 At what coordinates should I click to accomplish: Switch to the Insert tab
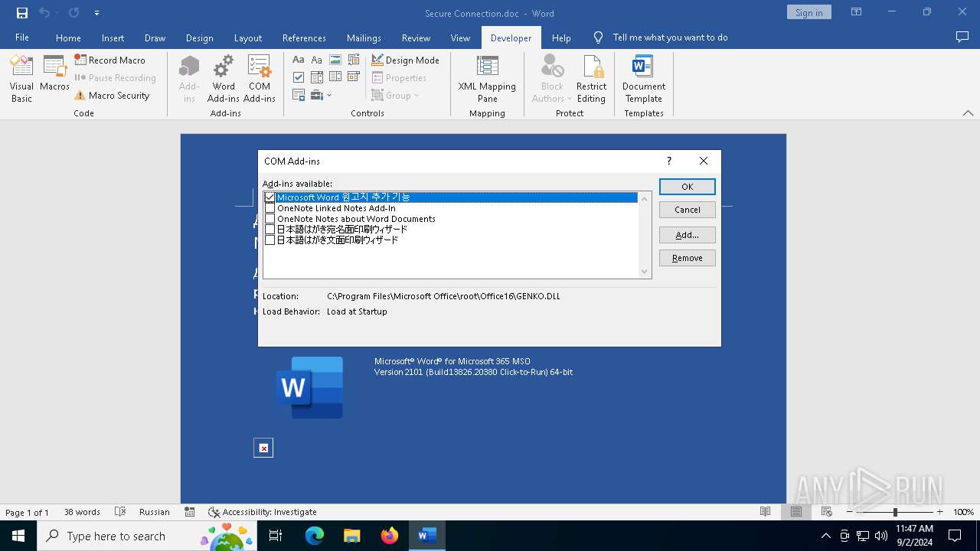point(113,37)
